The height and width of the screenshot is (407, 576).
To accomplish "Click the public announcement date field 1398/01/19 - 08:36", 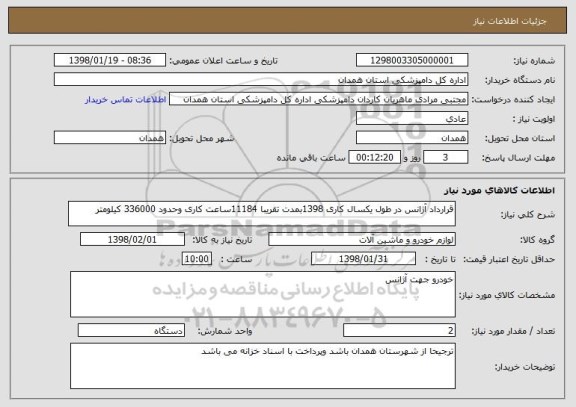I will coord(110,60).
